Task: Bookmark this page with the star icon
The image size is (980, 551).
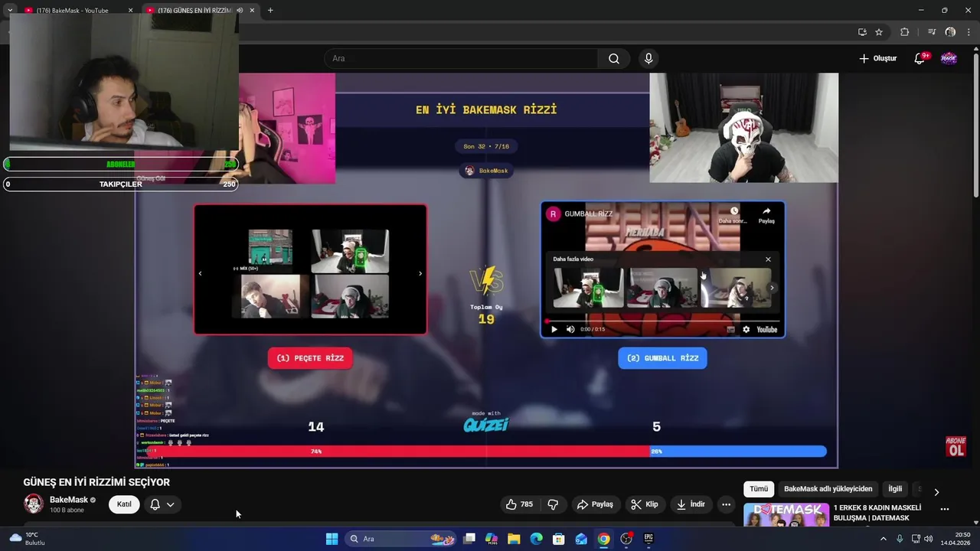Action: coord(879,32)
